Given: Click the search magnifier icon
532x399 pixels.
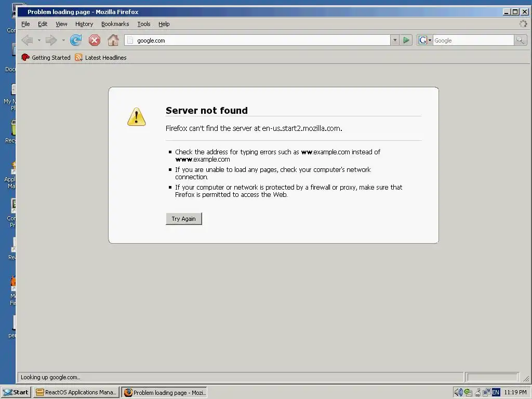Looking at the screenshot, I should coord(520,41).
